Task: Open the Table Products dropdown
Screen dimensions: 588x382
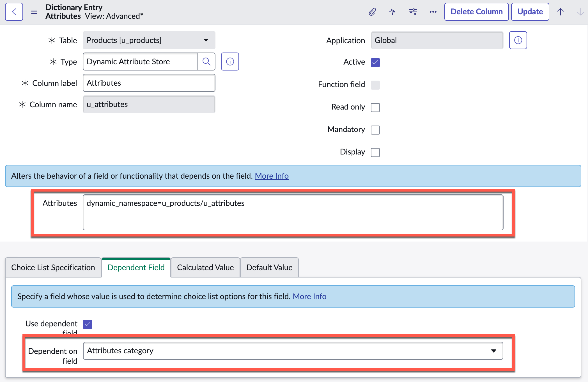Action: tap(149, 40)
